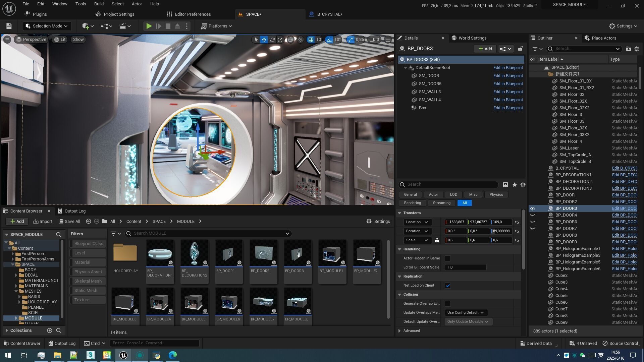Open Microsoft Edge from the taskbar
Image resolution: width=644 pixels, height=362 pixels.
(173, 355)
